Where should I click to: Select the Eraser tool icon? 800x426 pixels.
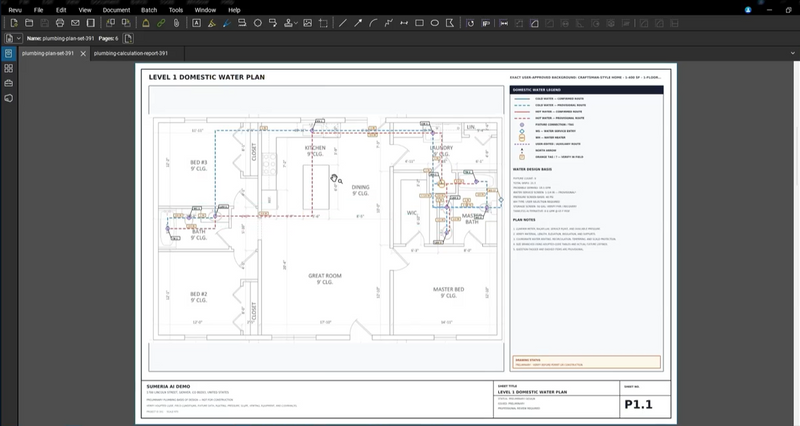(242, 23)
